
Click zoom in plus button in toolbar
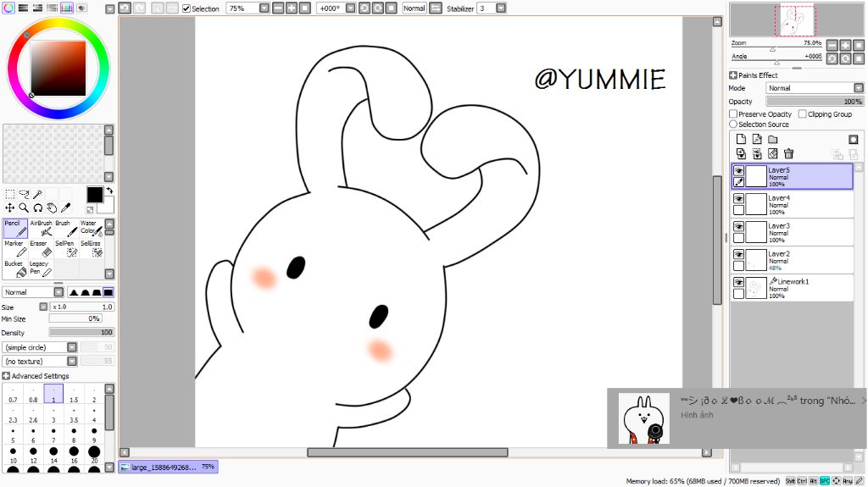click(x=292, y=8)
